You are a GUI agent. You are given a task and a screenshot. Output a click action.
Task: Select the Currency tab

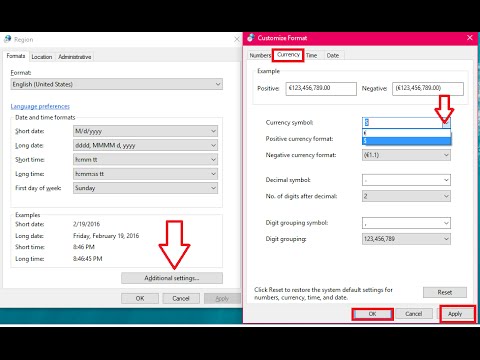[288, 55]
